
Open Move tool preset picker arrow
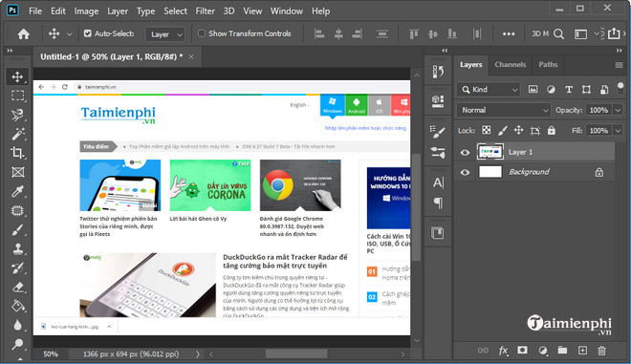click(x=69, y=34)
